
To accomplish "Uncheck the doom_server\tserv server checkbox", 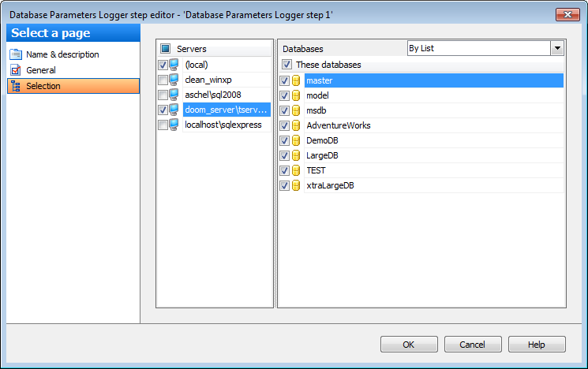I will tap(163, 110).
